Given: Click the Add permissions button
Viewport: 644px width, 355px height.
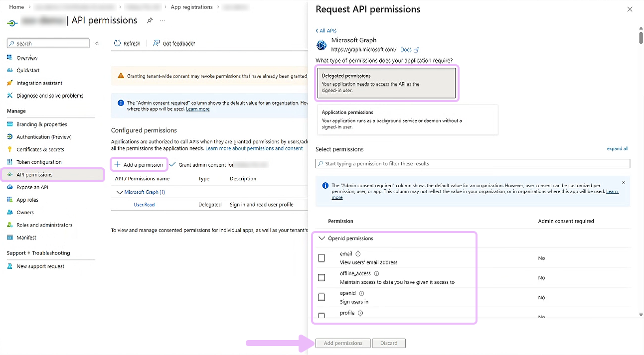Looking at the screenshot, I should click(343, 343).
